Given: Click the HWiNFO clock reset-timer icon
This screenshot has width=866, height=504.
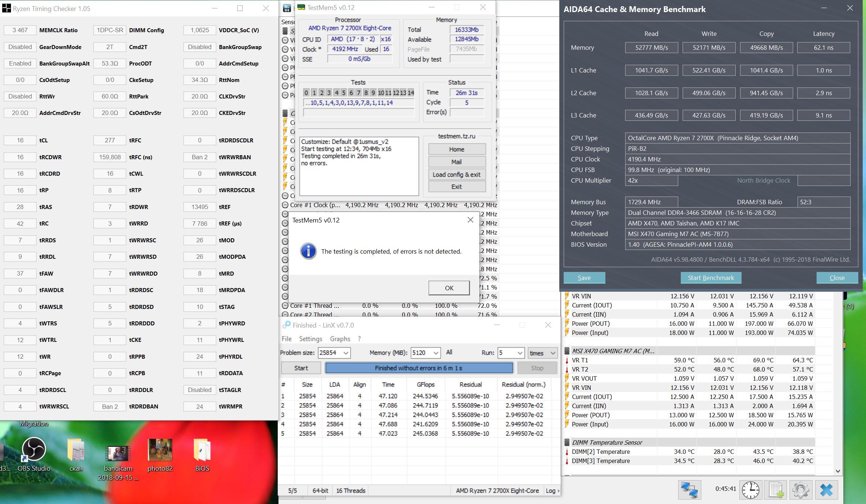Looking at the screenshot, I should [x=750, y=490].
